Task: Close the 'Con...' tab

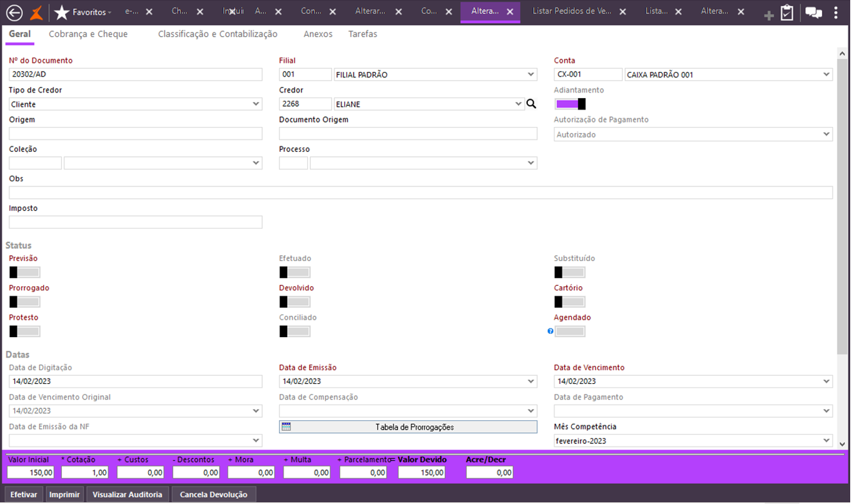Action: [332, 12]
